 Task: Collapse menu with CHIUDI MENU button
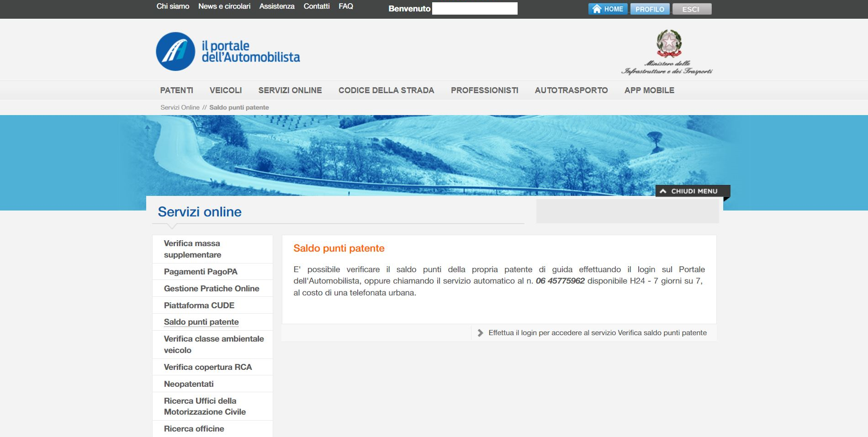pyautogui.click(x=693, y=191)
